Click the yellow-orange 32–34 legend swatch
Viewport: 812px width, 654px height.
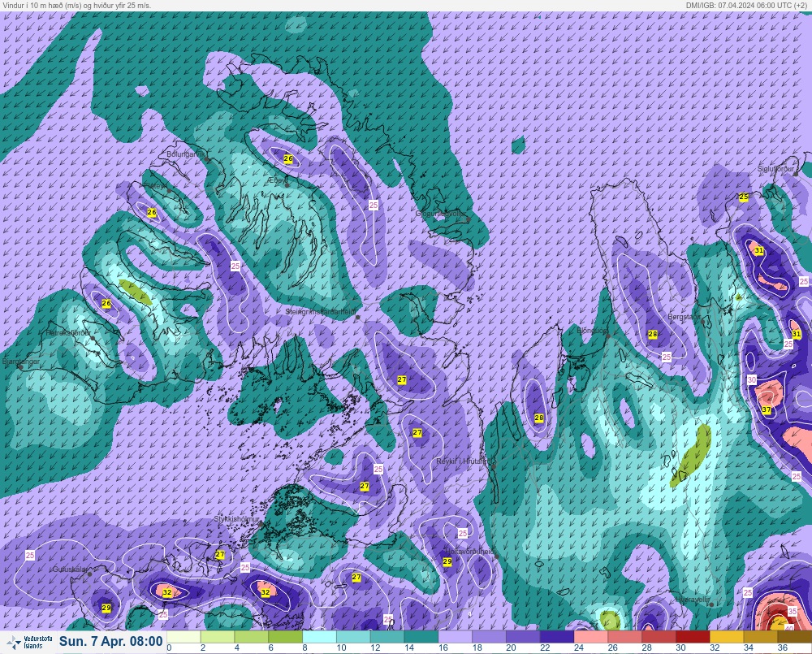click(x=727, y=636)
